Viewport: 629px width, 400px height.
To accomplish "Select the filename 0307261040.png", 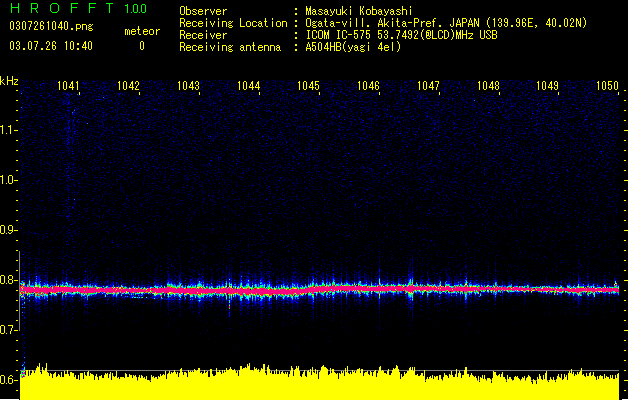I will coord(51,26).
